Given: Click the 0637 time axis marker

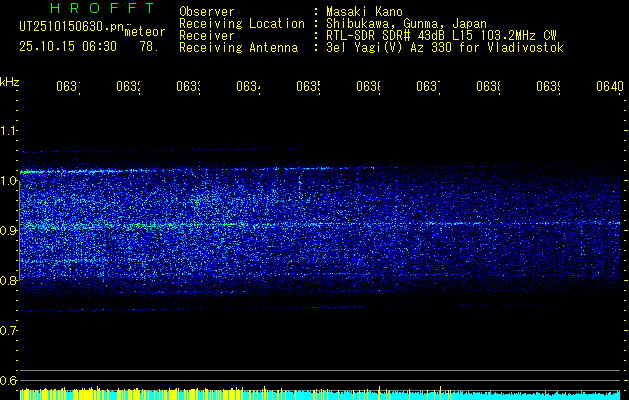Looking at the screenshot, I should click(428, 86).
